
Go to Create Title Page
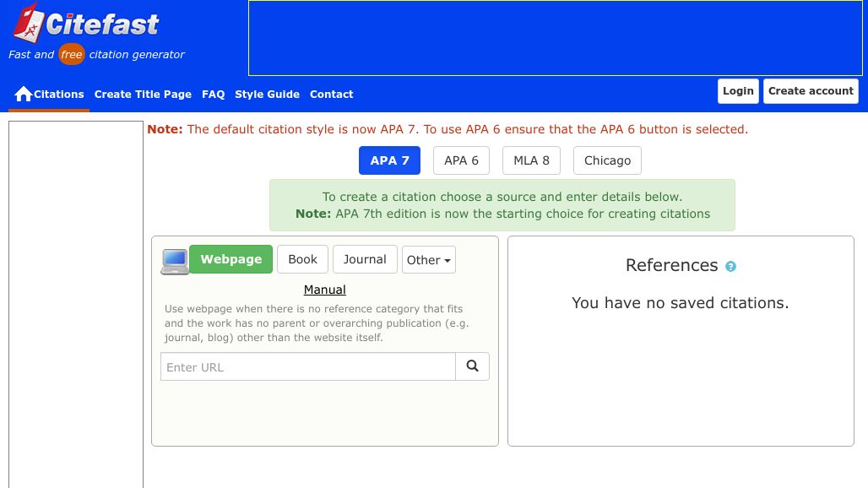143,94
